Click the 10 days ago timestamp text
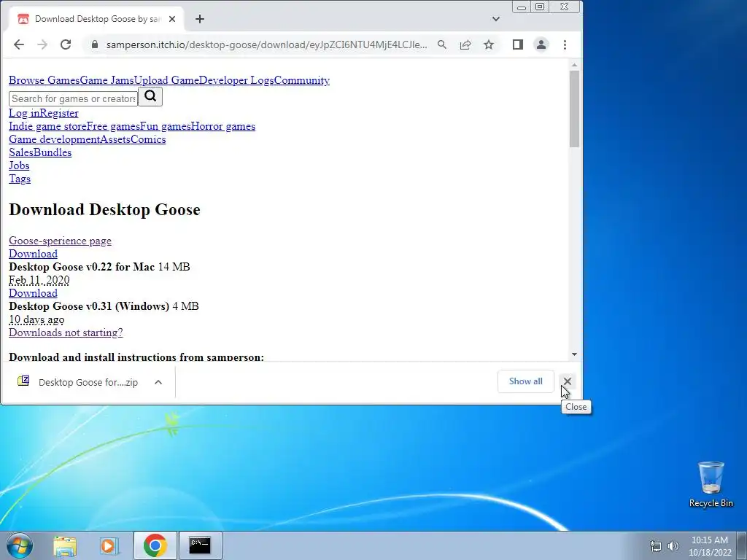Viewport: 747px width, 560px height. pos(36,320)
